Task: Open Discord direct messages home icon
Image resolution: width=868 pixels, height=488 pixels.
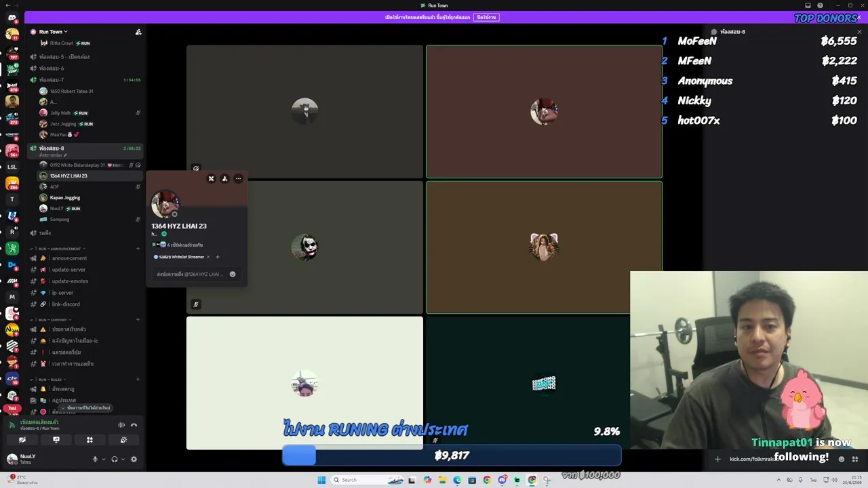Action: 12,18
